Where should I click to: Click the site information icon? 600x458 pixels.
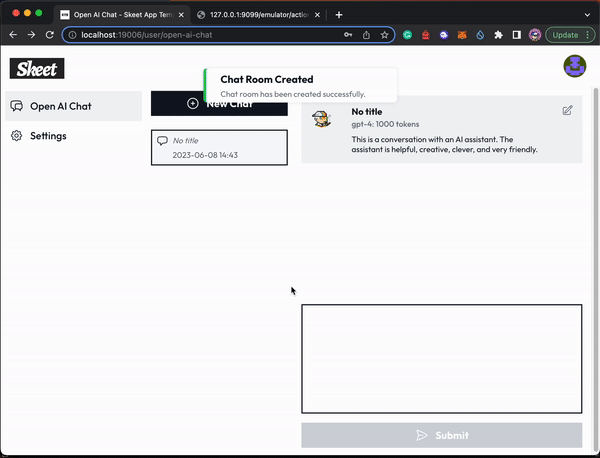point(72,35)
